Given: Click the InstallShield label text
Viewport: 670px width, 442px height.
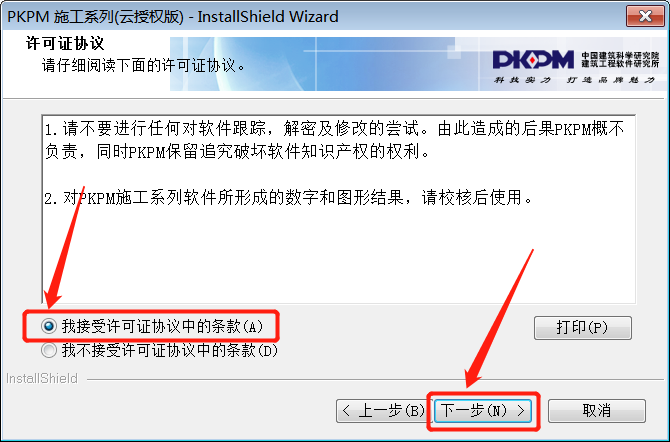Looking at the screenshot, I should click(42, 378).
